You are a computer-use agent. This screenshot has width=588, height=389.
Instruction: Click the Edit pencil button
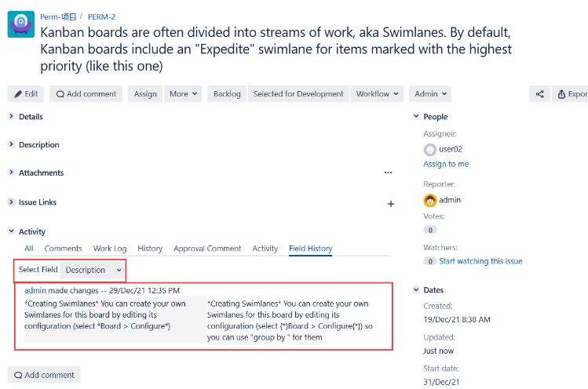click(x=26, y=94)
